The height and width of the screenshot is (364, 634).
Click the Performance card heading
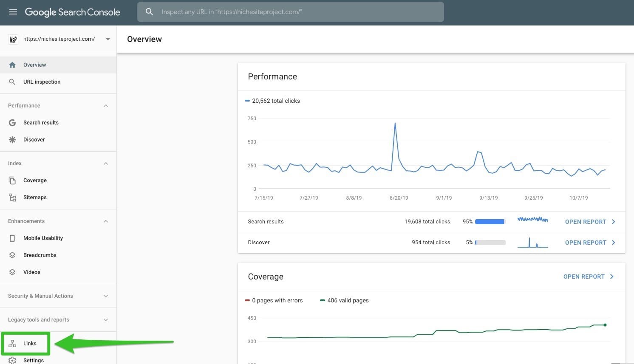coord(272,76)
